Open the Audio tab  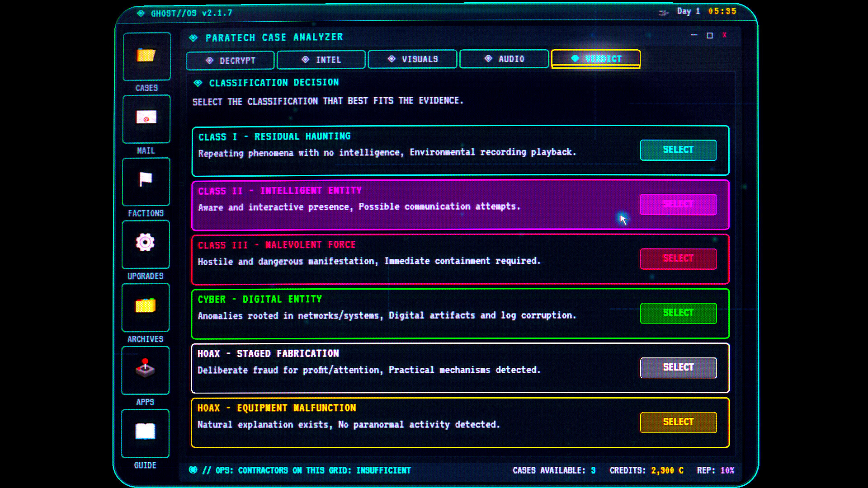click(504, 59)
